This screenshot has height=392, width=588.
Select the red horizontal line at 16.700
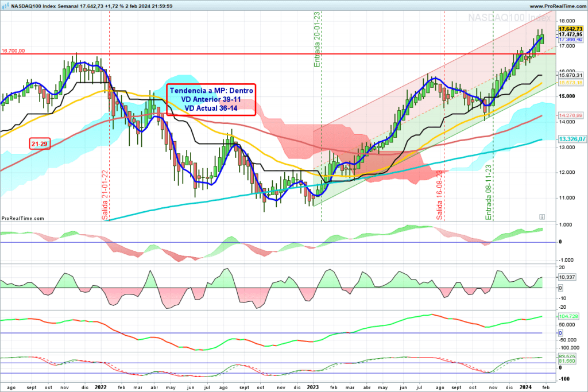278,54
